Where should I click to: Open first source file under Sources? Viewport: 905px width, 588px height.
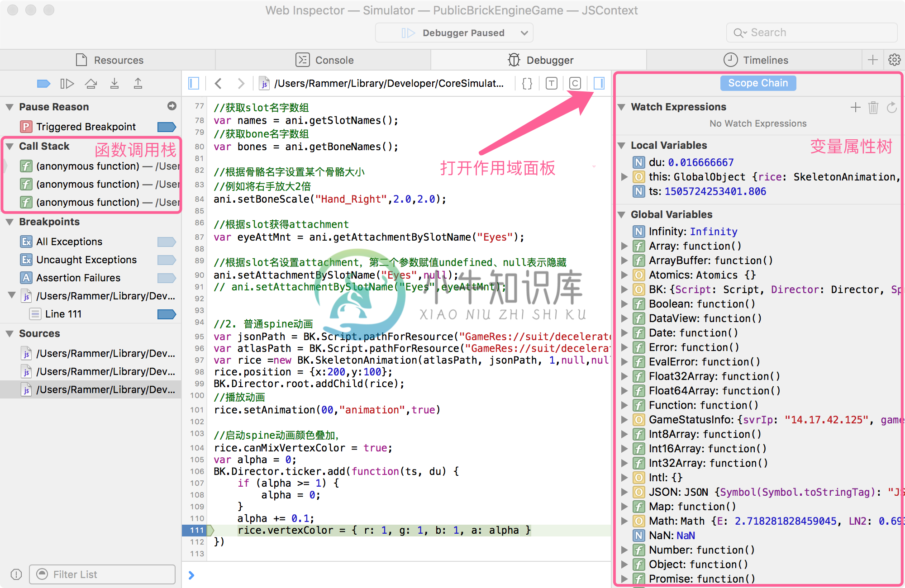[90, 353]
